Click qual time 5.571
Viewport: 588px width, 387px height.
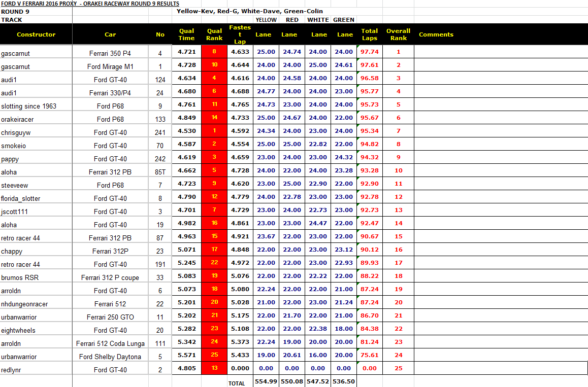187,355
